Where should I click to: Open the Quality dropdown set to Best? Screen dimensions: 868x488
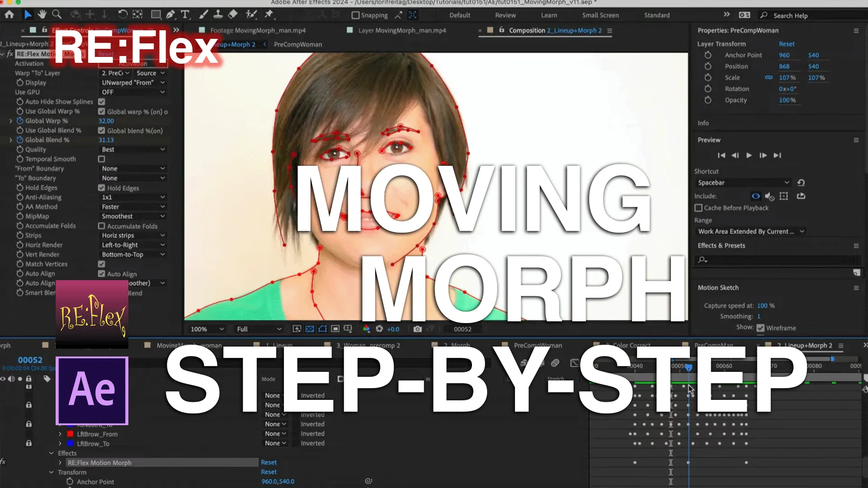(132, 149)
